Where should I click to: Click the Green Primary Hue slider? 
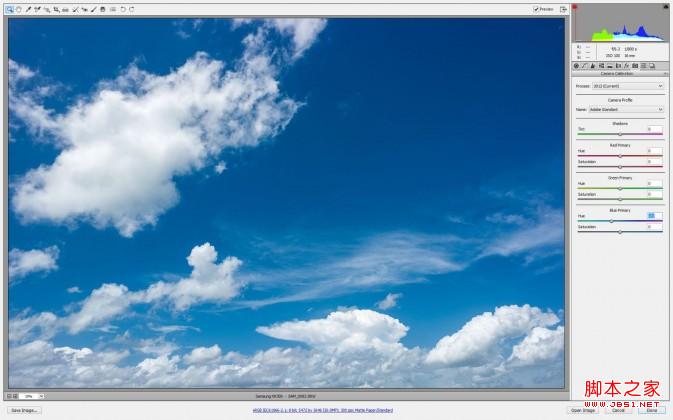click(620, 188)
